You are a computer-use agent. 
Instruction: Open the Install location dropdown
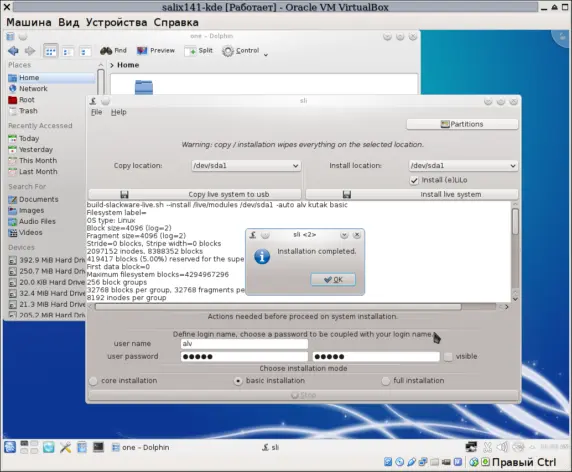click(463, 166)
